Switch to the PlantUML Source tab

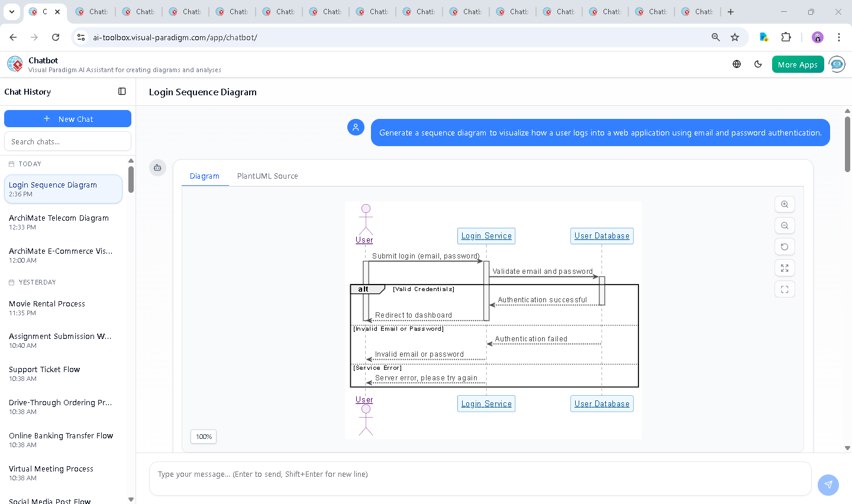[267, 176]
